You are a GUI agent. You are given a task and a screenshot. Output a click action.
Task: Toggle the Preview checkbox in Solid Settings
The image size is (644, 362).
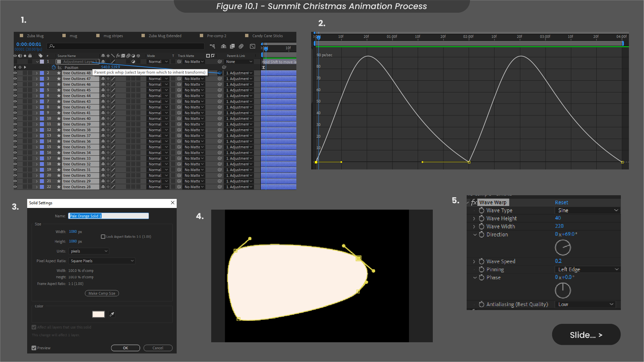(34, 348)
